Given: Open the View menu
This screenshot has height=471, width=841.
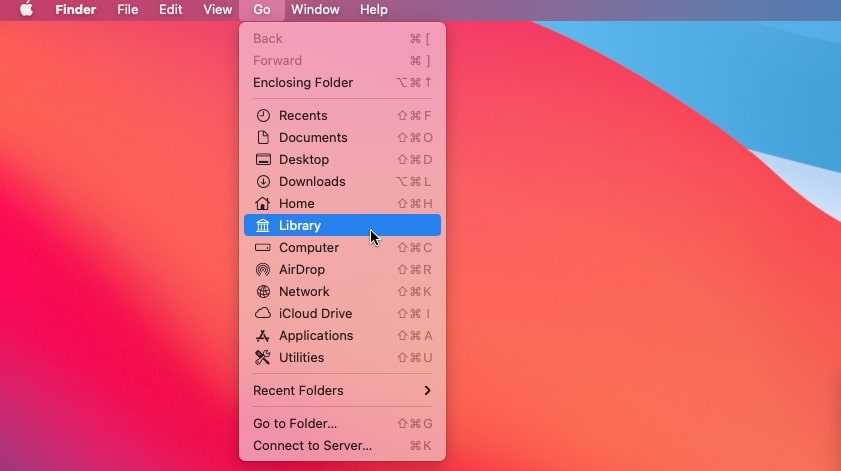Looking at the screenshot, I should pos(217,10).
